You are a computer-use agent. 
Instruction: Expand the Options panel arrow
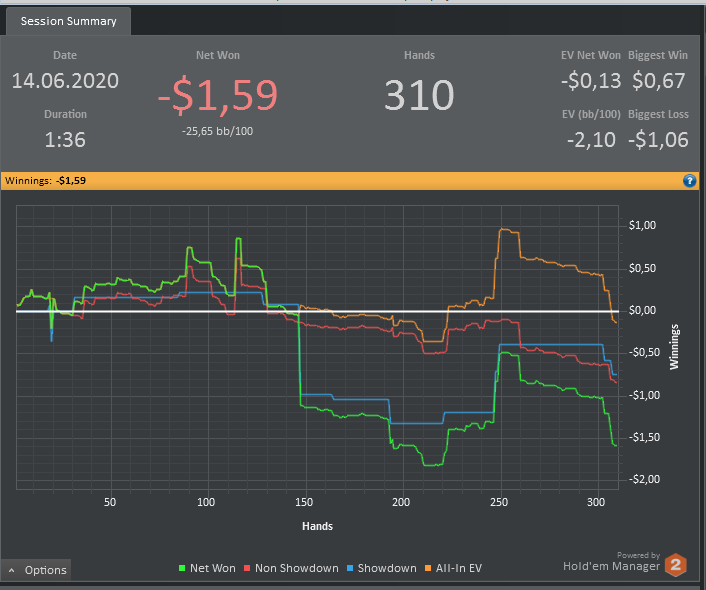pos(12,570)
